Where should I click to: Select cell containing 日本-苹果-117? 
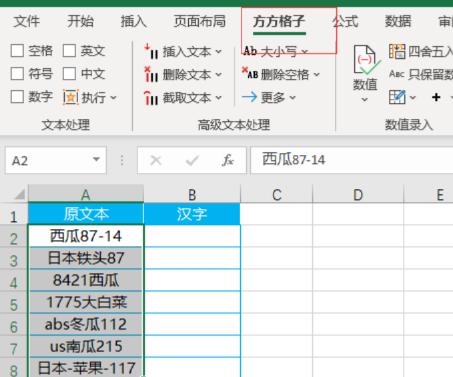[x=86, y=367]
